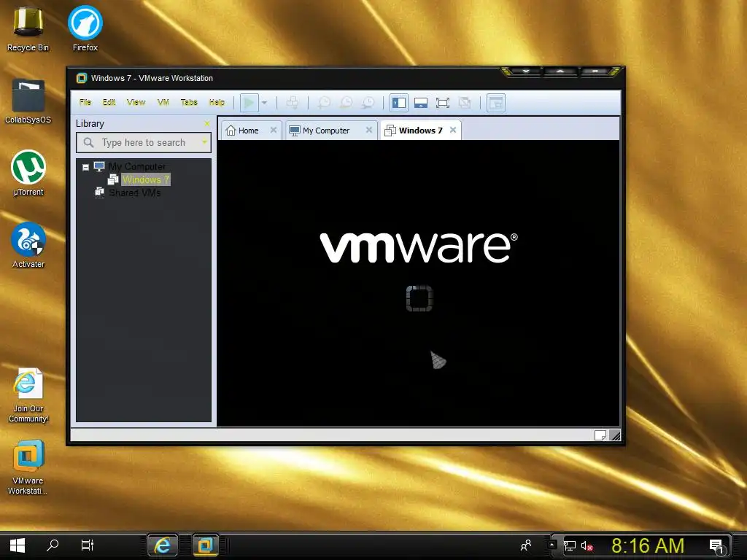This screenshot has width=747, height=560.
Task: Revert virtual machine to snapshot icon
Action: (346, 102)
